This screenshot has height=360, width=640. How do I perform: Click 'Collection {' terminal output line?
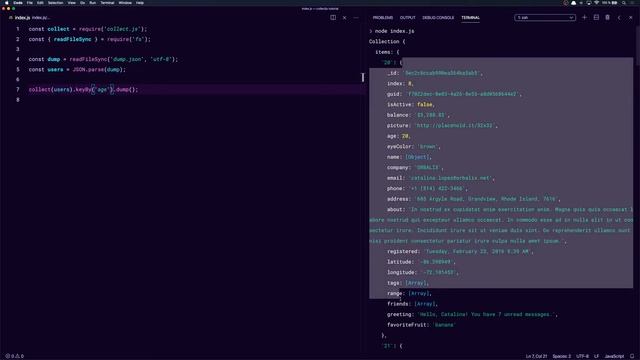click(x=387, y=42)
